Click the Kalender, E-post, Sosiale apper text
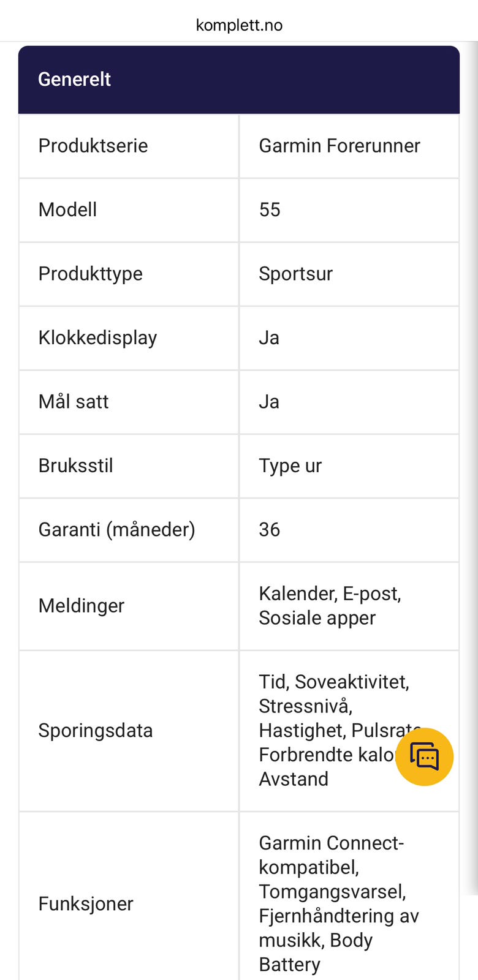The width and height of the screenshot is (478, 980). tap(330, 606)
